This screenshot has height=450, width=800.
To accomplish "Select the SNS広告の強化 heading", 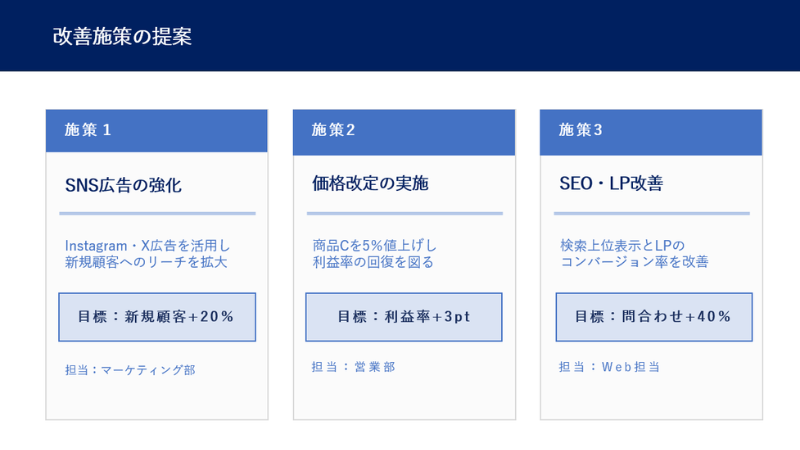I will click(x=123, y=185).
